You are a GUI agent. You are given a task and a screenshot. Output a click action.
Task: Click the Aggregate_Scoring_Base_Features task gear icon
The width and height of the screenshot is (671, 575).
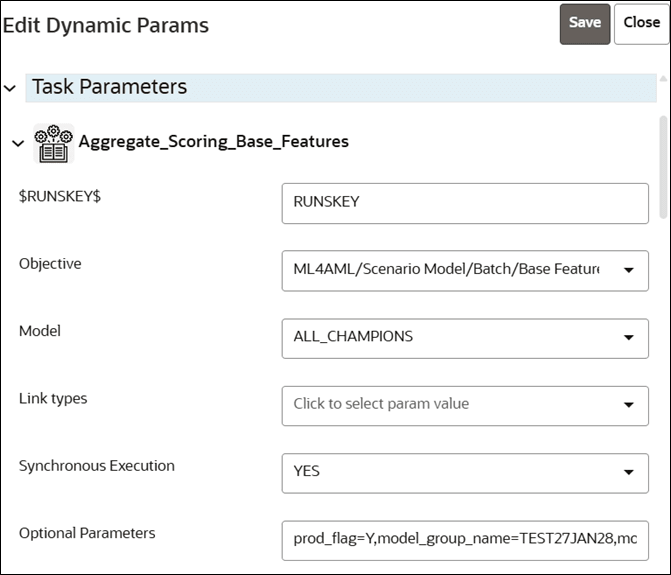53,142
